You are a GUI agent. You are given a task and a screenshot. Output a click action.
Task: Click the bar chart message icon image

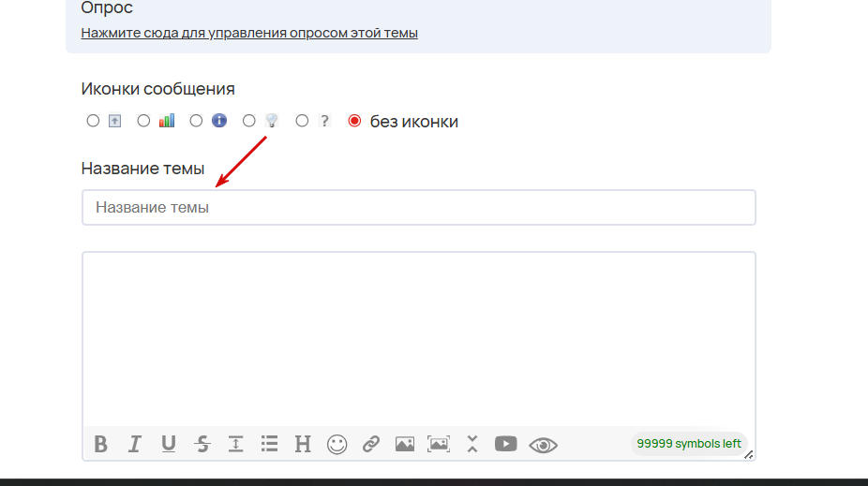(x=167, y=121)
